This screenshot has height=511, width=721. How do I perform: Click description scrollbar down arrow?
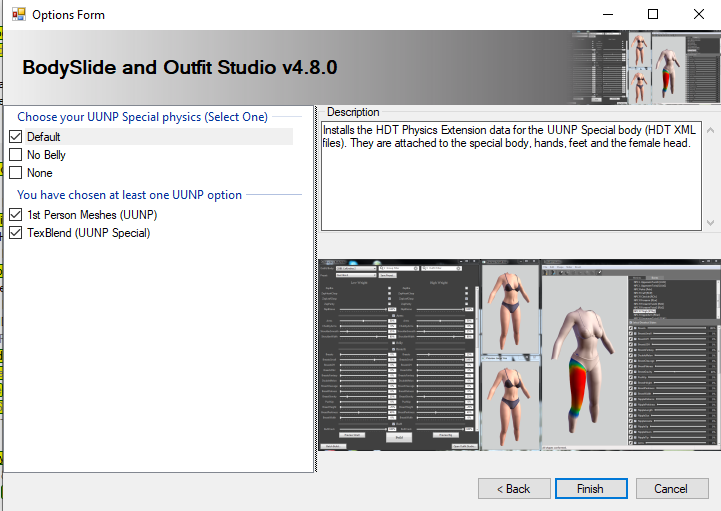[x=710, y=223]
